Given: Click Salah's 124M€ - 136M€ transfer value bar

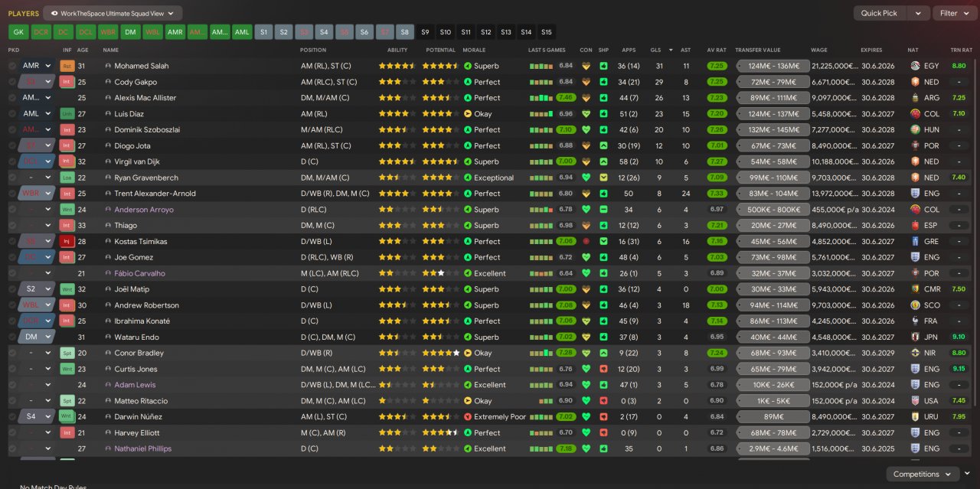Looking at the screenshot, I should coord(773,66).
